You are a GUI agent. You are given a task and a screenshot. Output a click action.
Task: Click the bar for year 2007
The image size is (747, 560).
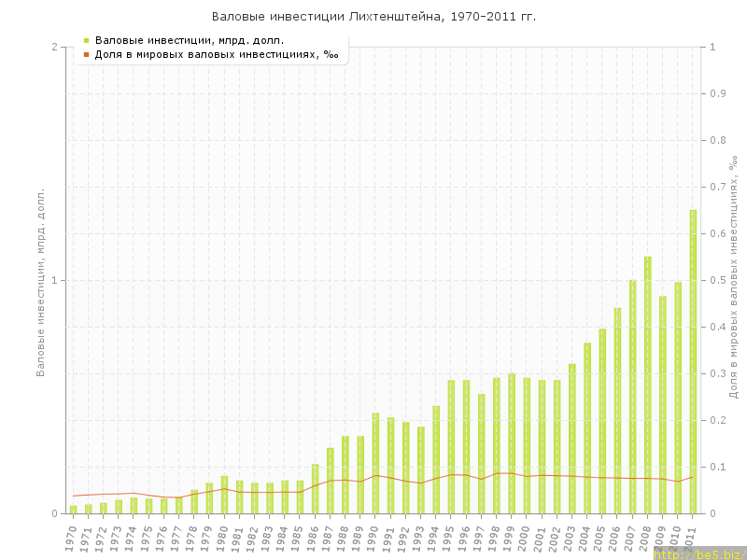point(632,397)
